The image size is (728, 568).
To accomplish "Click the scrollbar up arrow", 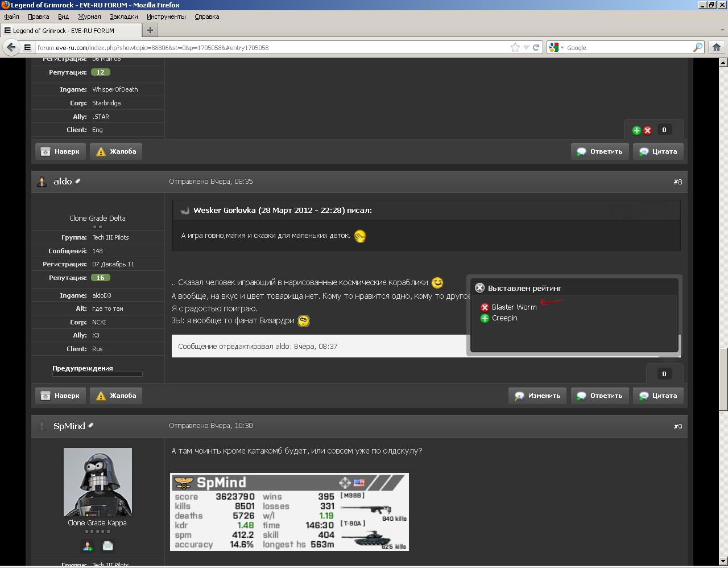I will click(723, 62).
